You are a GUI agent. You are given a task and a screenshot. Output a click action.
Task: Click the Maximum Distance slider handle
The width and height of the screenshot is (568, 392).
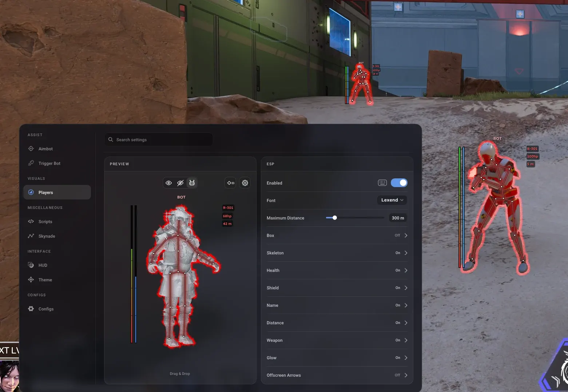point(335,218)
